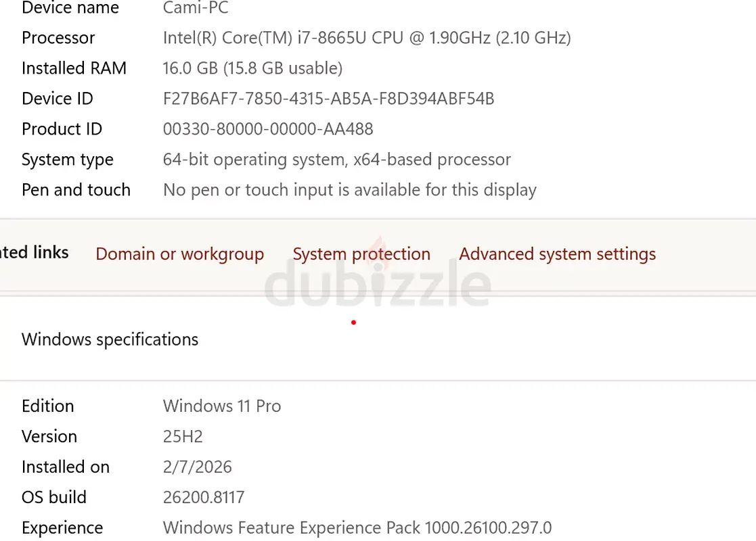The height and width of the screenshot is (541, 756).
Task: Click the 25H2 version value
Action: 183,437
